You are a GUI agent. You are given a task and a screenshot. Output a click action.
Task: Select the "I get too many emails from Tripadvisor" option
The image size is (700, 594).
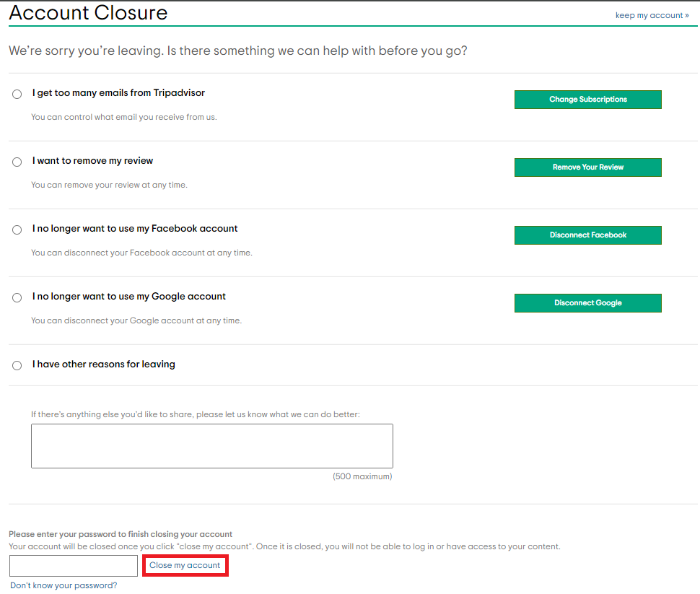click(17, 94)
